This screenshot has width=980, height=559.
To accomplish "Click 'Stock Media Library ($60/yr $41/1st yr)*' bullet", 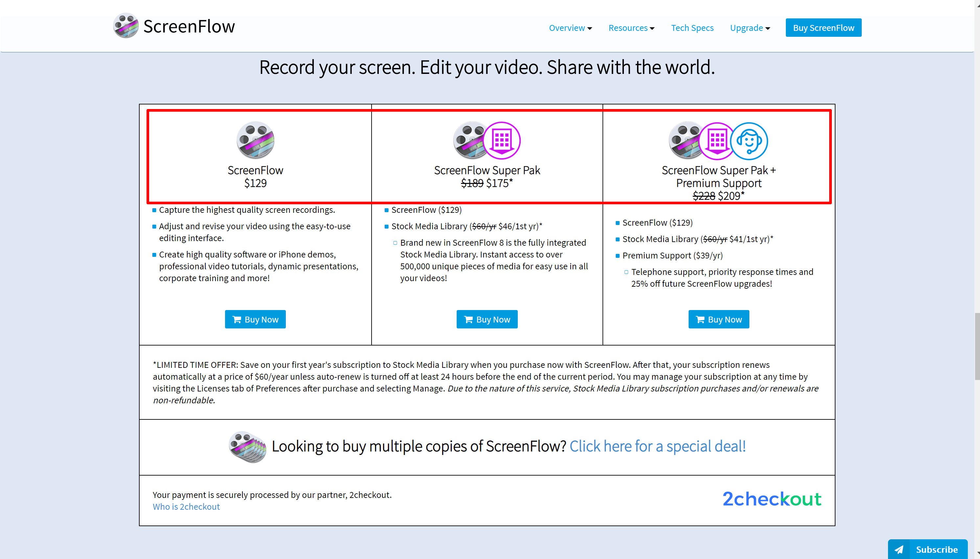I will [698, 239].
